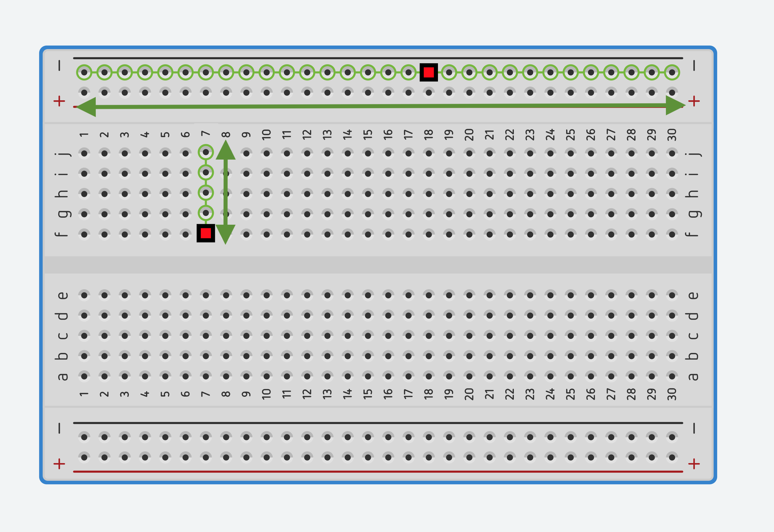Click the top-right minus symbol
Image resolution: width=774 pixels, height=532 pixels.
(x=694, y=65)
